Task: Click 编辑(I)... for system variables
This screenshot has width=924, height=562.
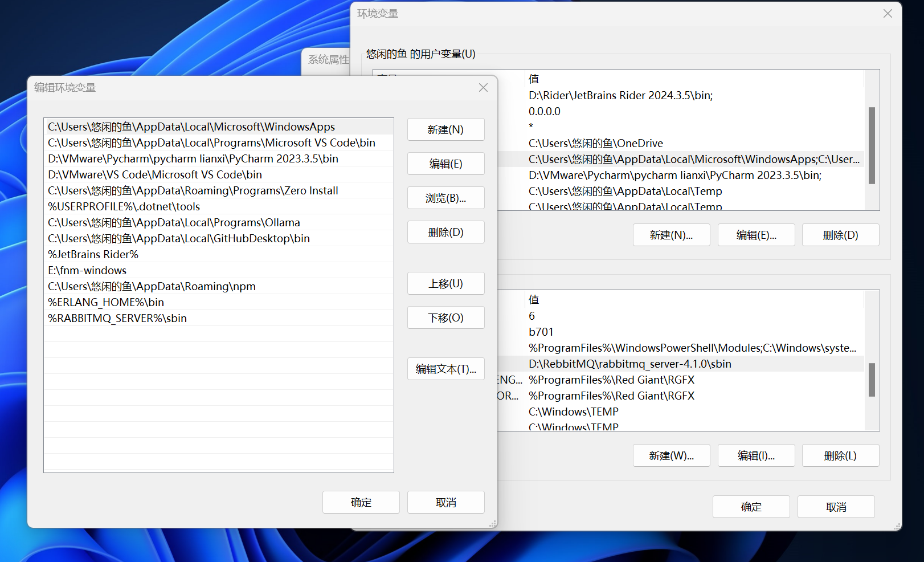Action: point(756,455)
